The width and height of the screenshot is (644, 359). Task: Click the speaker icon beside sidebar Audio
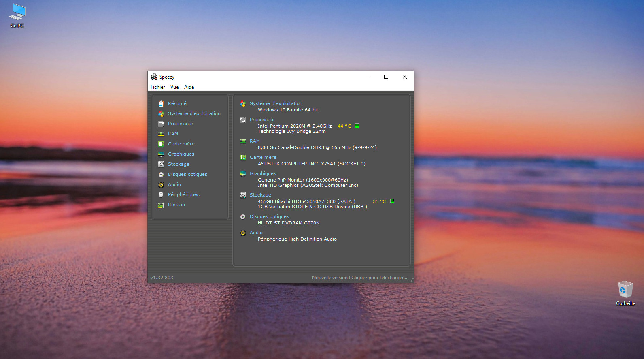click(x=161, y=184)
